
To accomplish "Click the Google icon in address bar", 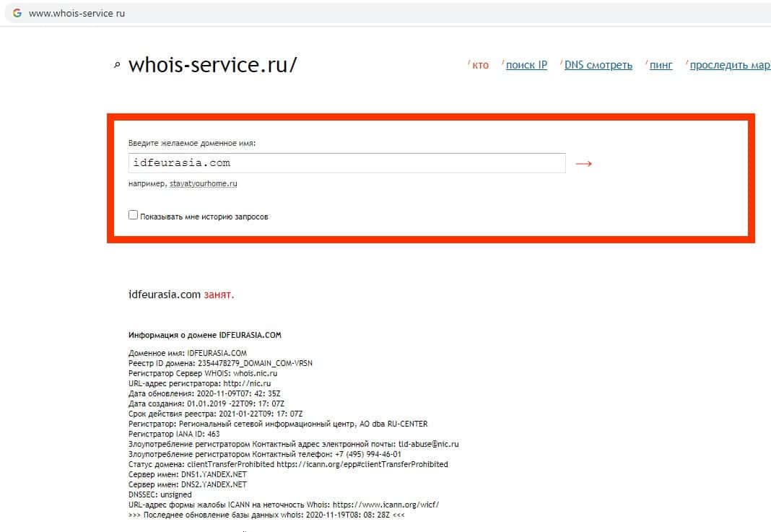I will (17, 13).
